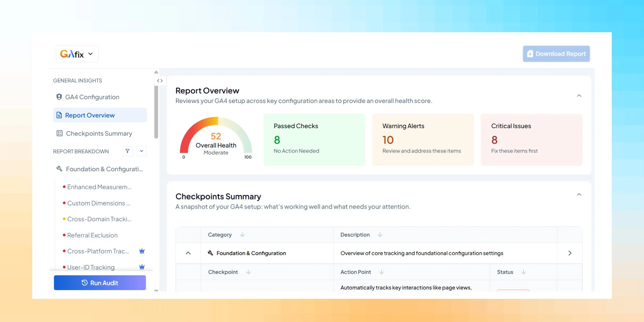Collapse the Foundation & Configuration table row
This screenshot has height=322, width=644.
coord(188,253)
